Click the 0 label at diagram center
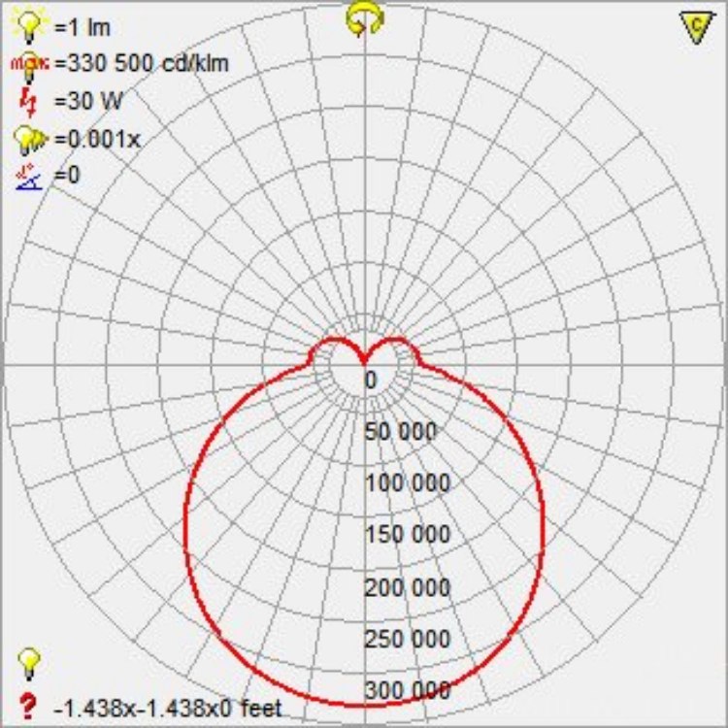Viewport: 728px width, 728px height. coord(371,381)
